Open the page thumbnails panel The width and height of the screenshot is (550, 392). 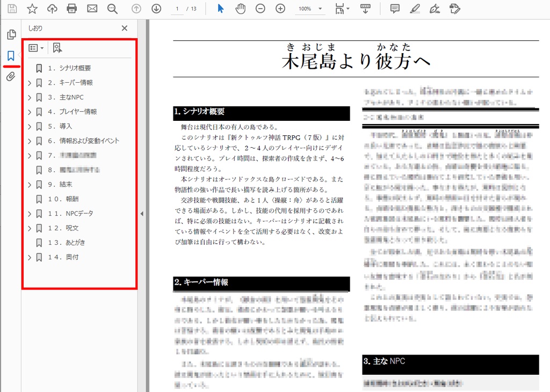(11, 34)
